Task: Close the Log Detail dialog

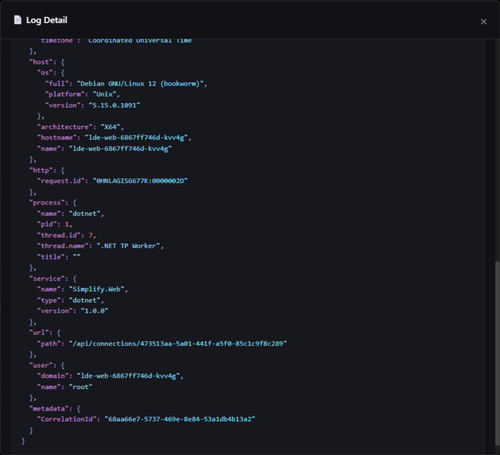Action: 483,22
